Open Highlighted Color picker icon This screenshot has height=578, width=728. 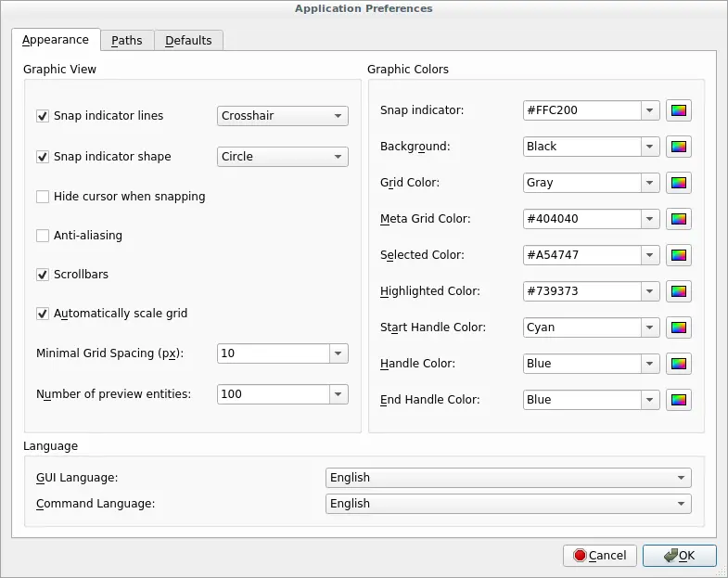(679, 291)
